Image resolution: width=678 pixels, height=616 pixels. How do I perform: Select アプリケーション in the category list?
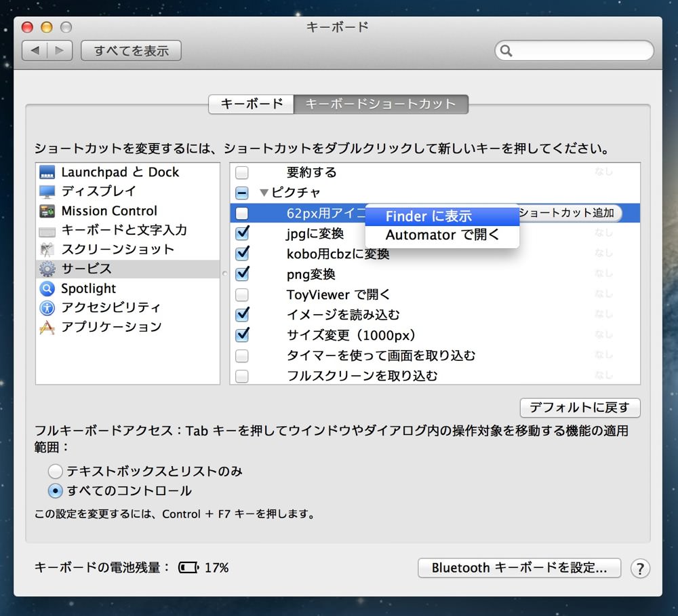(127, 328)
